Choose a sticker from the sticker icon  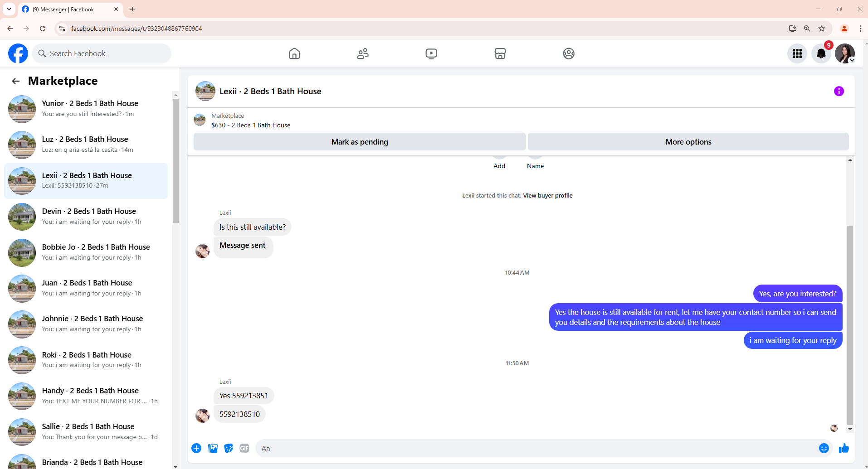pos(229,448)
